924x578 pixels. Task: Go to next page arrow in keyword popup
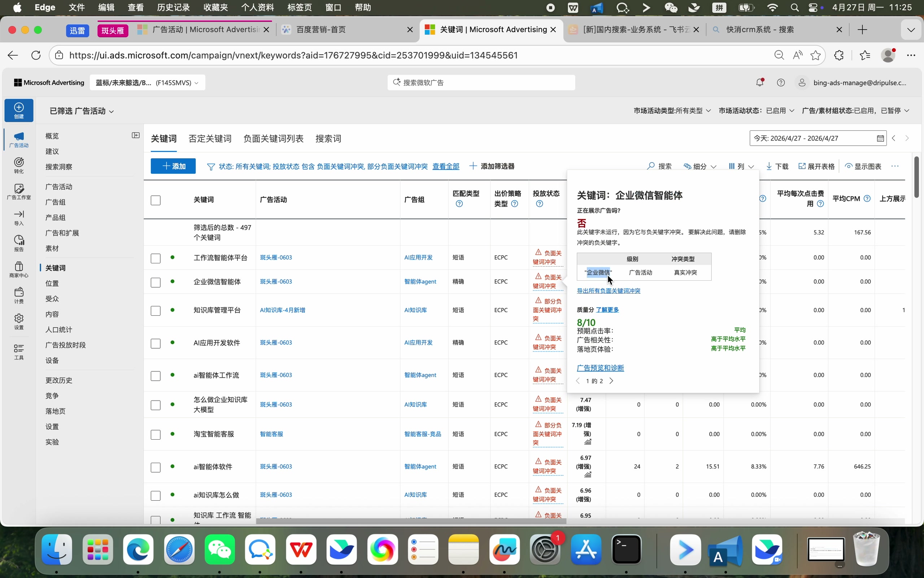[611, 381]
